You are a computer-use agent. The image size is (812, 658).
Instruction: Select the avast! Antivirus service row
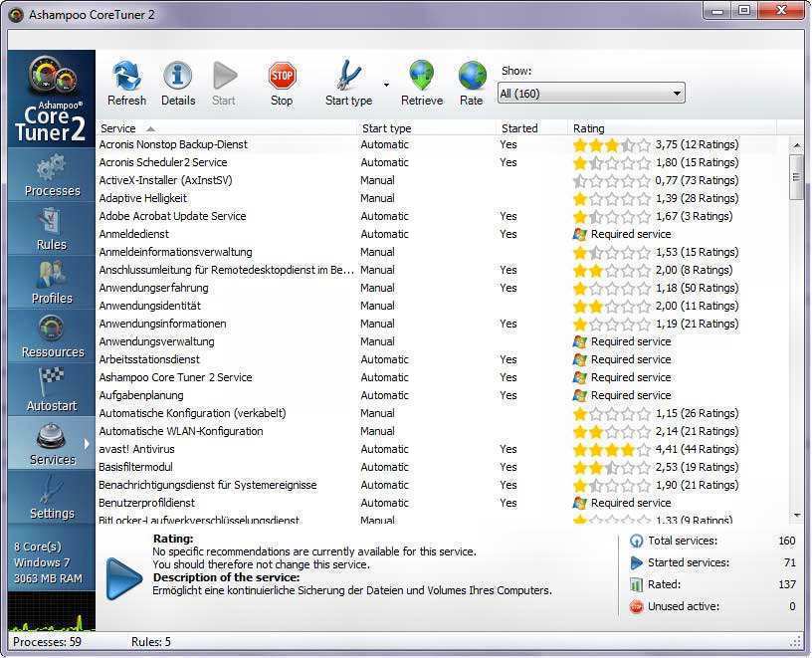pos(443,449)
